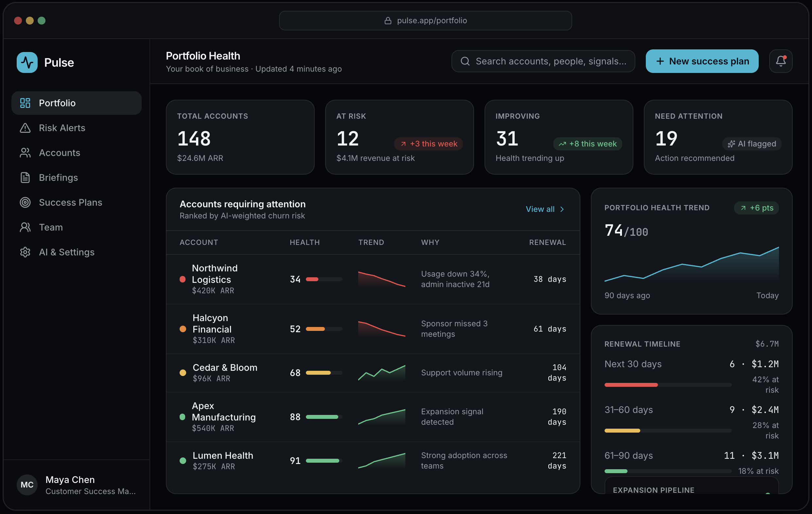The image size is (812, 514).
Task: Sort by the HEALTH column header
Action: tap(305, 242)
